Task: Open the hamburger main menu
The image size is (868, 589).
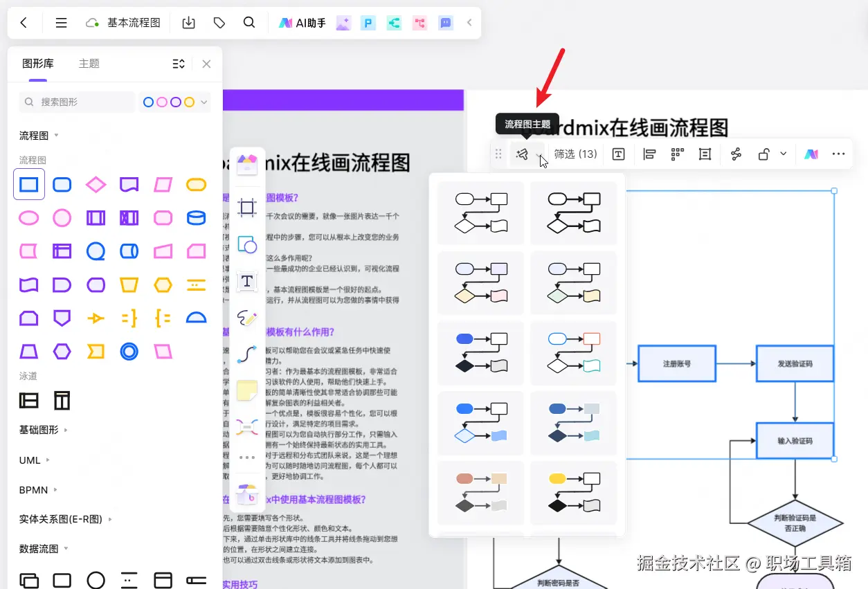Action: pos(61,23)
